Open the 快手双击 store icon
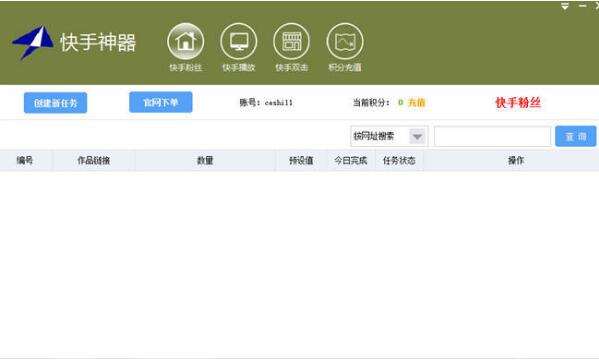Screen dimensions: 599x361 [x=291, y=41]
